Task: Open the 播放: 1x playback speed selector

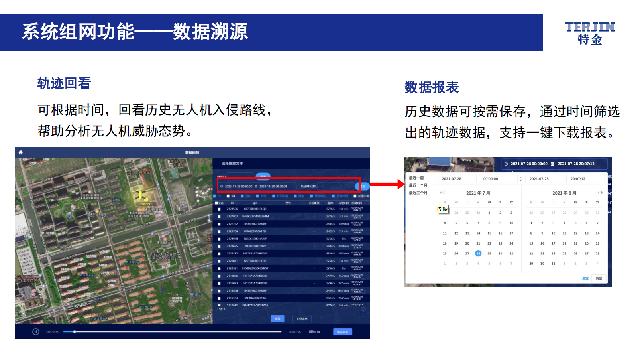Action: (314, 332)
